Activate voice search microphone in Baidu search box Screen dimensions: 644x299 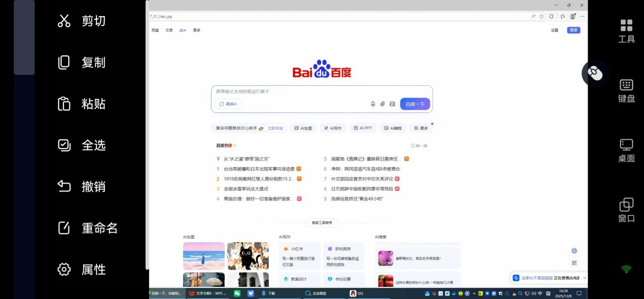point(372,104)
